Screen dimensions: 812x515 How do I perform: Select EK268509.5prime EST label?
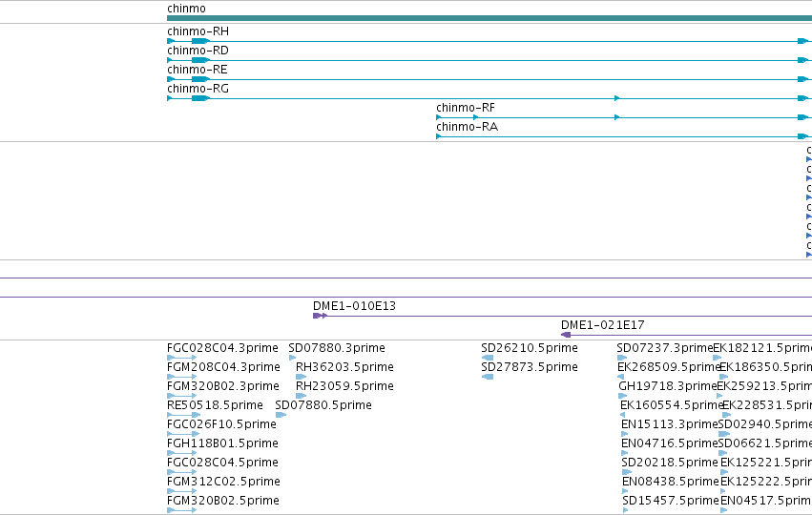[x=669, y=367]
